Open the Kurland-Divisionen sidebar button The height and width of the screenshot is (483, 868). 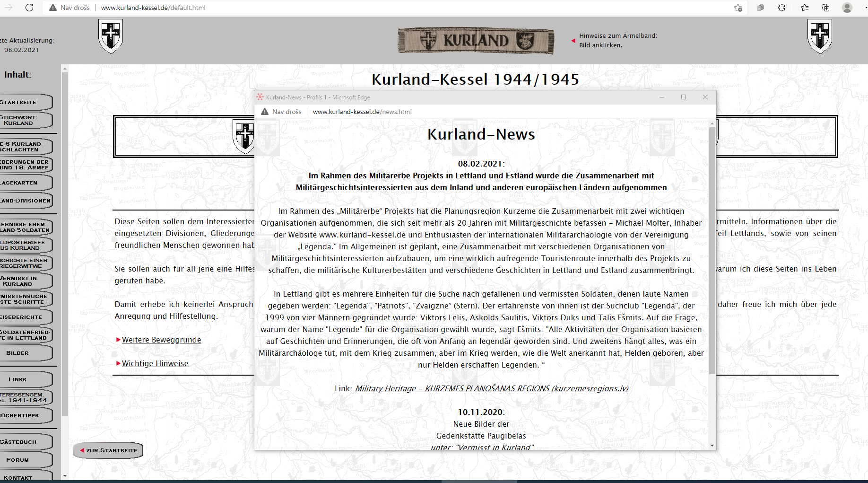[x=26, y=201]
